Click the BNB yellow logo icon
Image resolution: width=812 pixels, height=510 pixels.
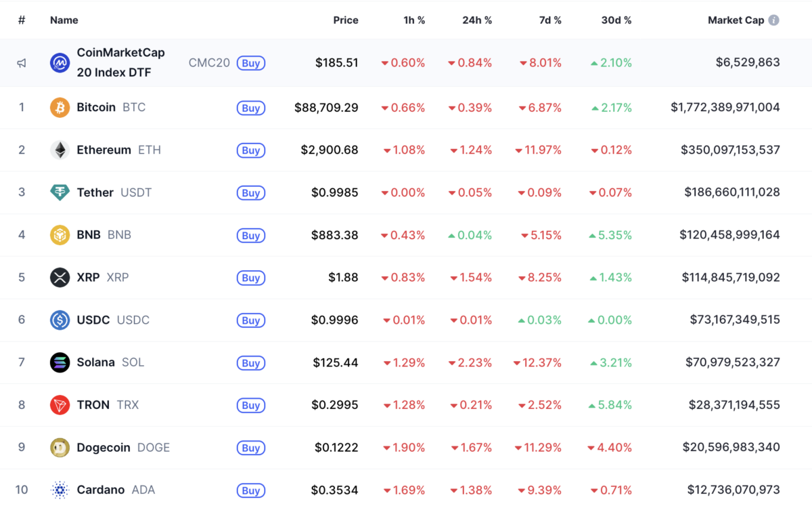coord(60,235)
